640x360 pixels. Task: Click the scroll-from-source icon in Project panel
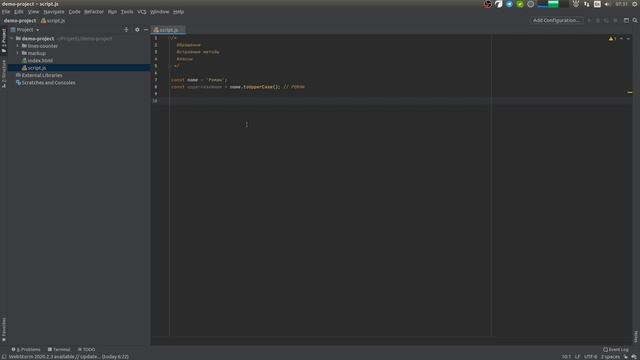click(126, 30)
